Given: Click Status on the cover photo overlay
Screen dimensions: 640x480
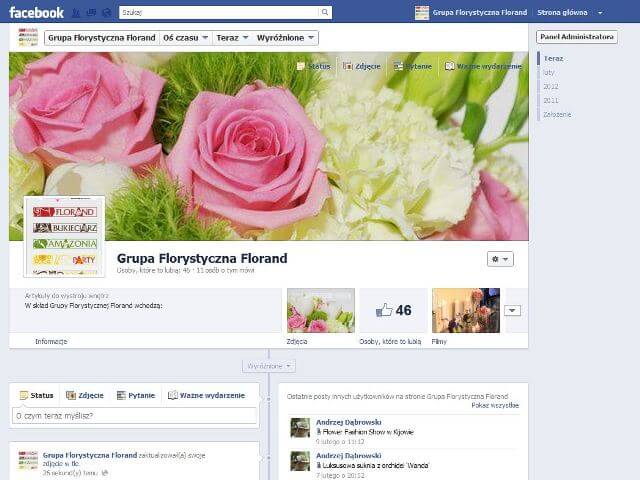Looking at the screenshot, I should [313, 66].
